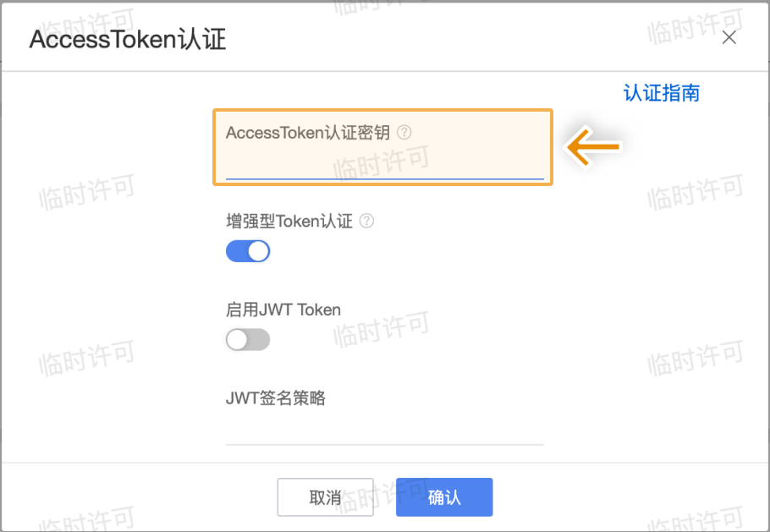This screenshot has width=770, height=532.
Task: Open help icon beside AccessToken认证密钥
Action: click(404, 132)
